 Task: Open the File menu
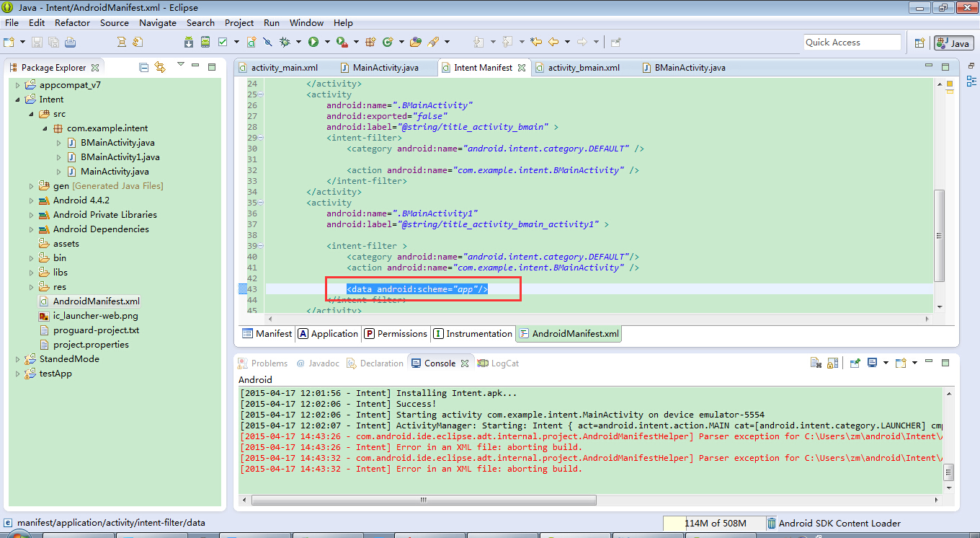pyautogui.click(x=12, y=22)
